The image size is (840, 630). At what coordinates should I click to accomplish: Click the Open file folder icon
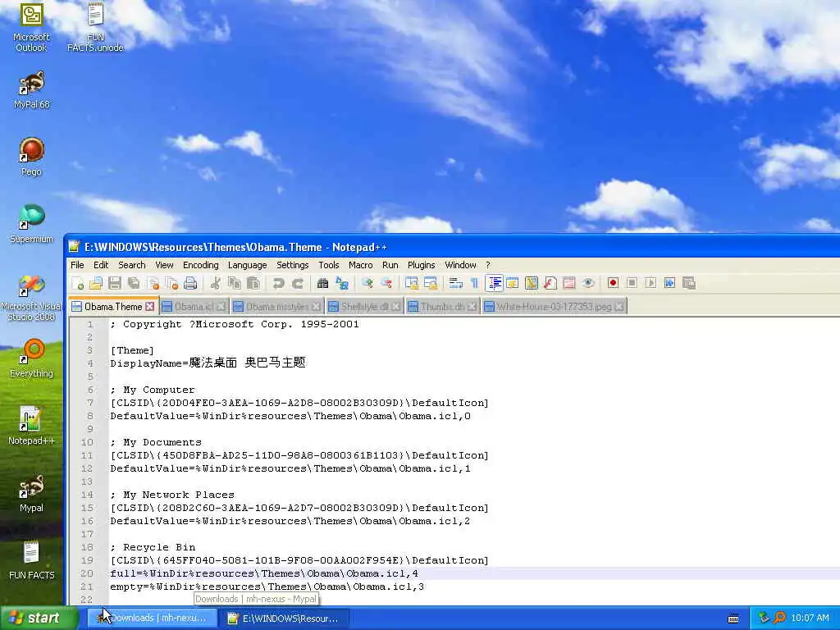coord(96,283)
